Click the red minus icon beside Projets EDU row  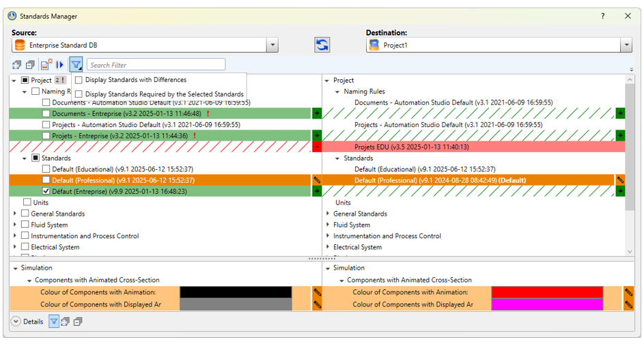(317, 147)
